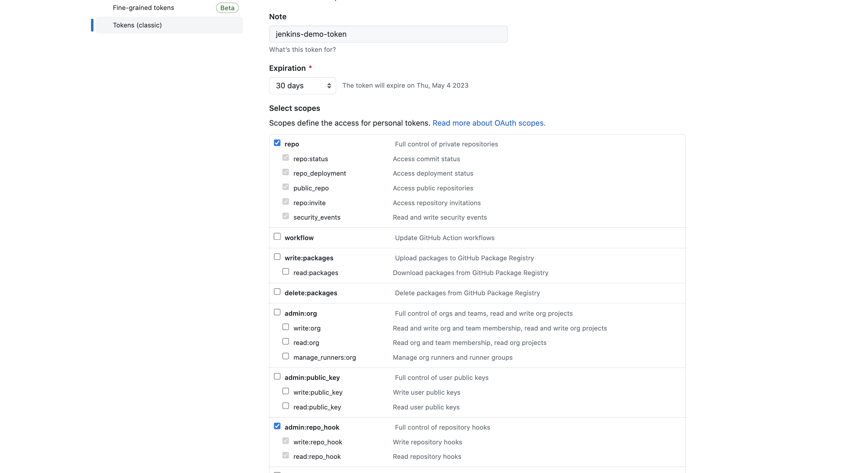868x473 pixels.
Task: Click the token expiry date text
Action: 405,86
